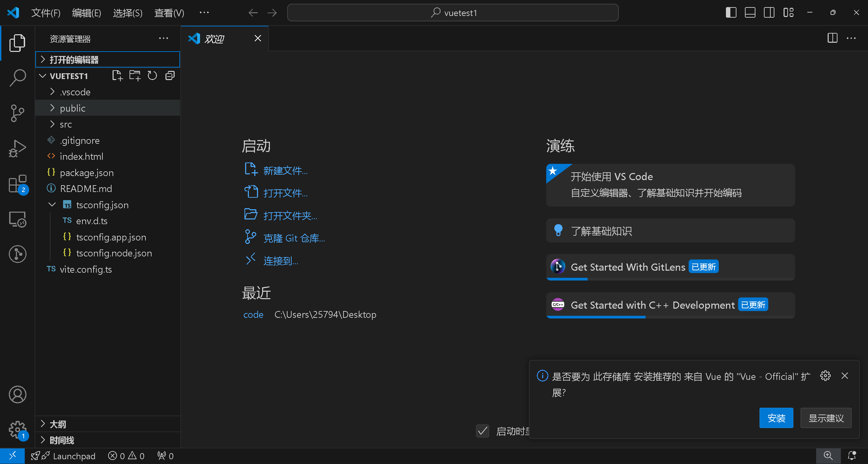Click New File icon in VUETEST1 header
The height and width of the screenshot is (464, 868).
[x=117, y=76]
